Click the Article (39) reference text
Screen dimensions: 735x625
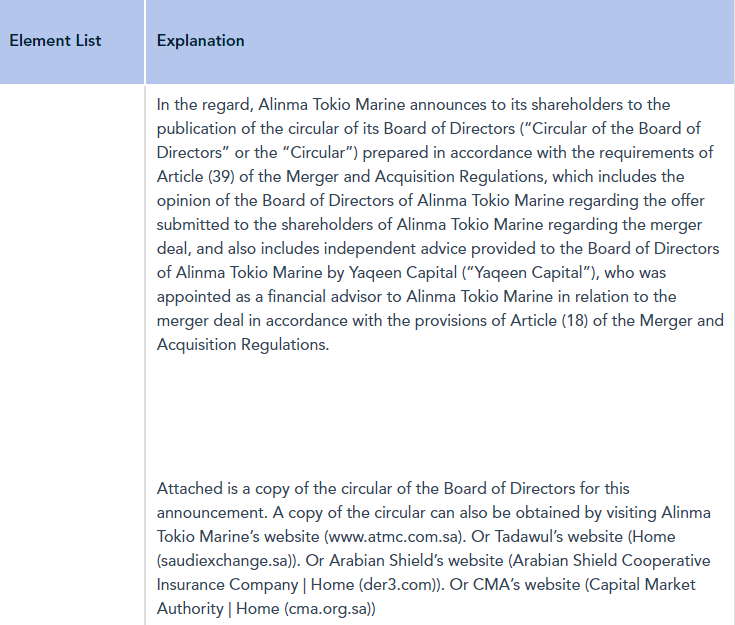[196, 177]
